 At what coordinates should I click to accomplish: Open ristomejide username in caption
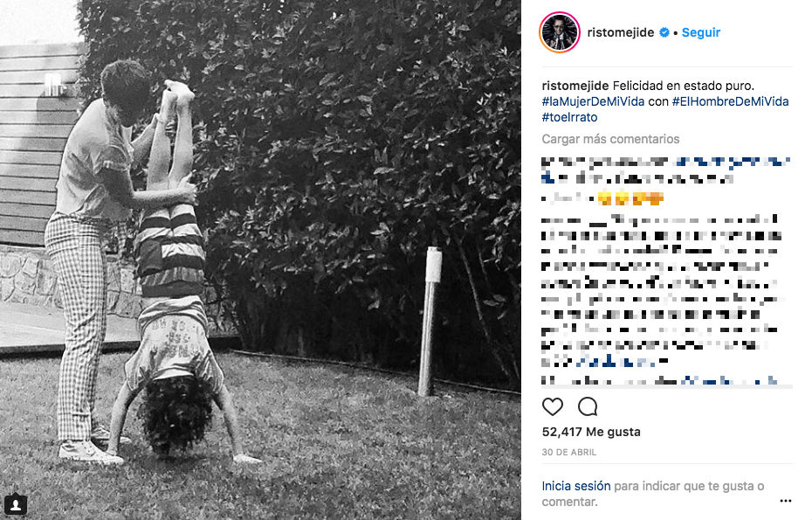[575, 86]
